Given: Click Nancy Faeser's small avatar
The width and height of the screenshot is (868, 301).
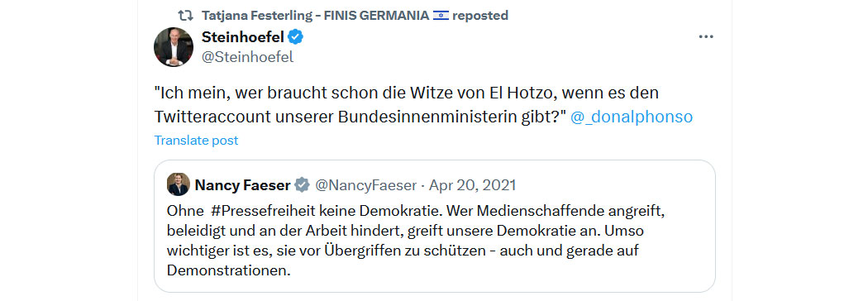Looking at the screenshot, I should [179, 184].
